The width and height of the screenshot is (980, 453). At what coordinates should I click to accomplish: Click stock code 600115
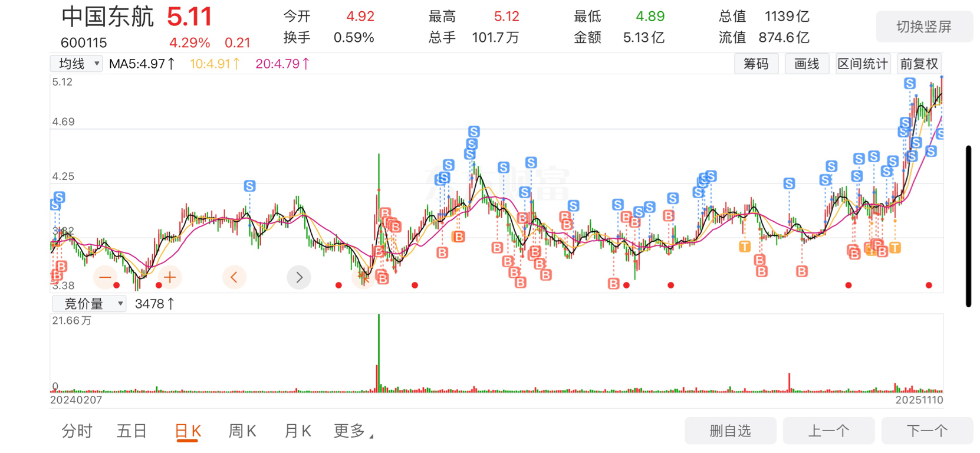pos(84,43)
